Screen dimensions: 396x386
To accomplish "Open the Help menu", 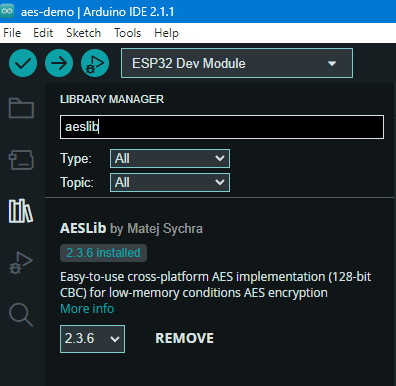I will click(166, 33).
